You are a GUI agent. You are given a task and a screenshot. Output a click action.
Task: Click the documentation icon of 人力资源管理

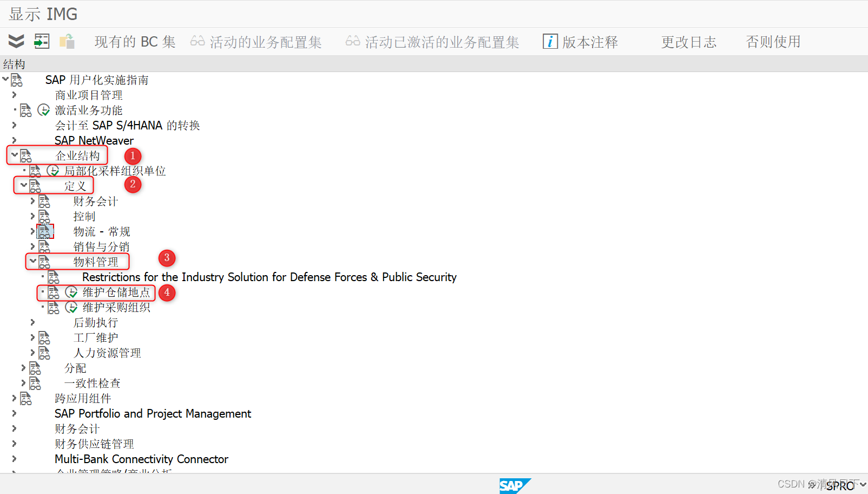[x=44, y=353]
